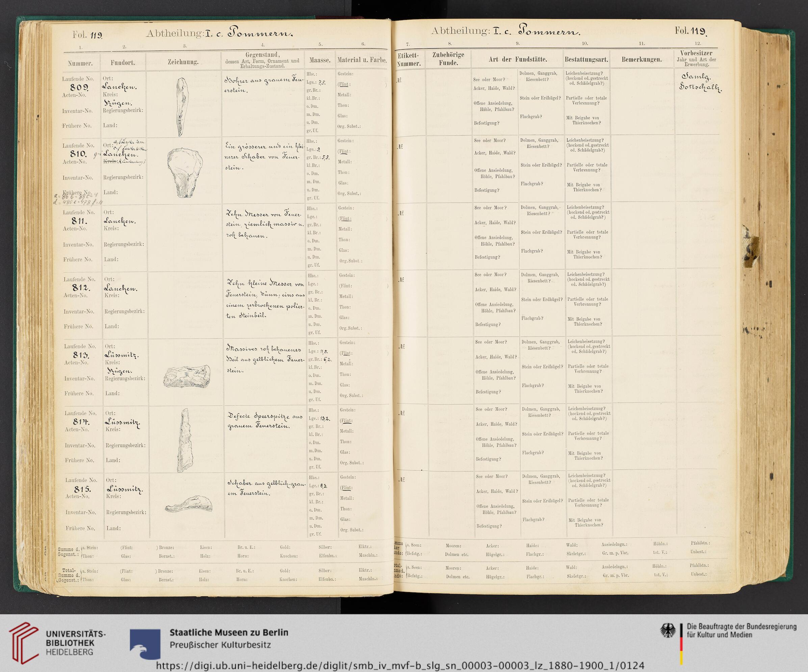Click length value '8.3' in row 815
Image resolution: width=808 pixels, height=672 pixels.
point(323,485)
